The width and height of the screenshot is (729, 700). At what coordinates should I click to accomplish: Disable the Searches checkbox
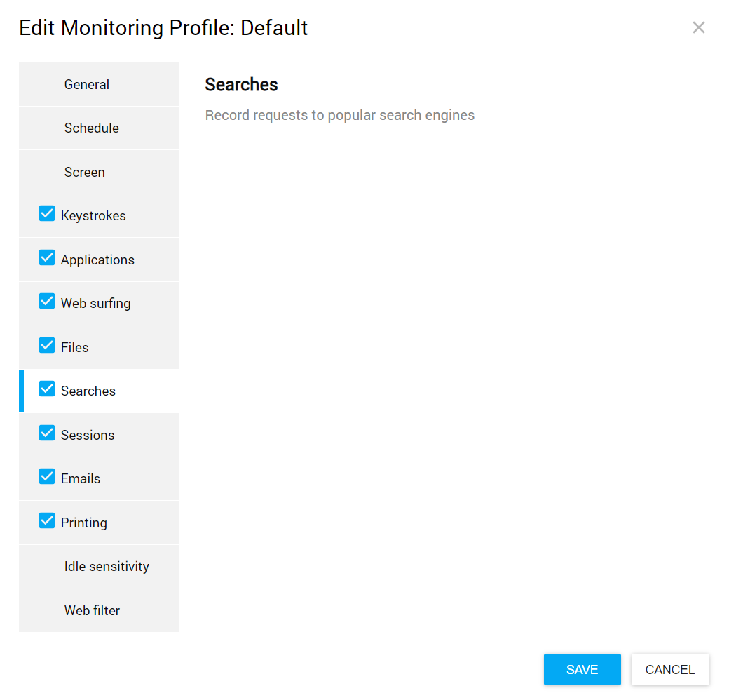point(47,389)
